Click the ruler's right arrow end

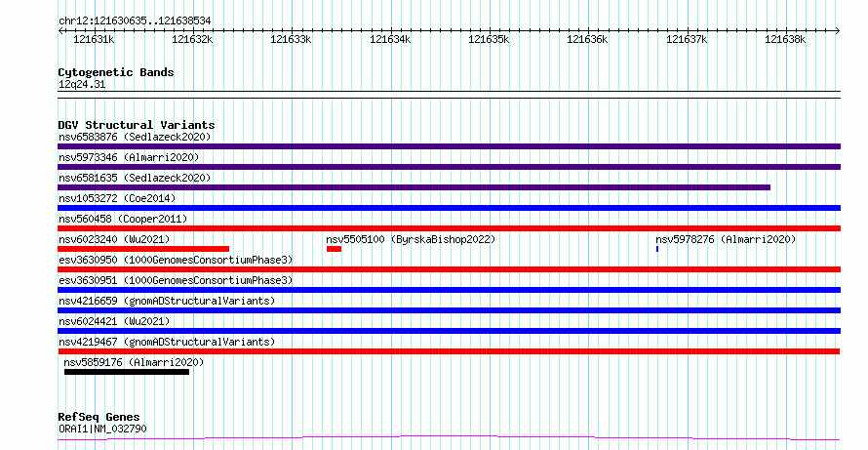click(838, 31)
